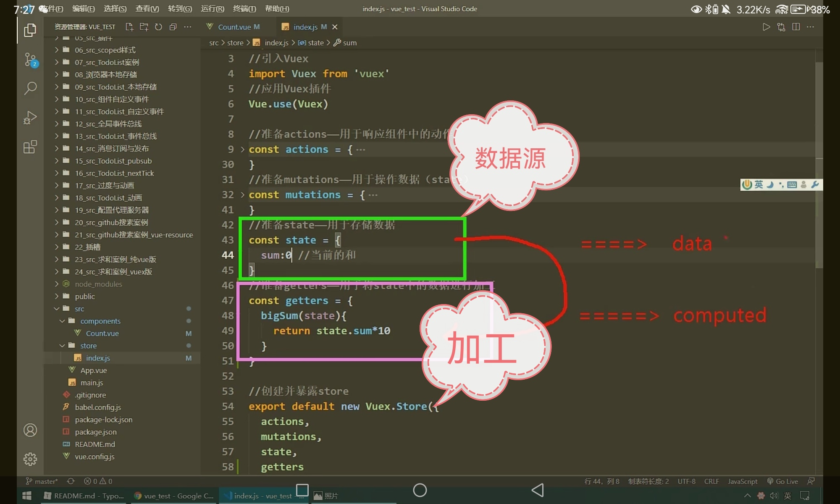
Task: Open the Source Control view icon
Action: [30, 60]
